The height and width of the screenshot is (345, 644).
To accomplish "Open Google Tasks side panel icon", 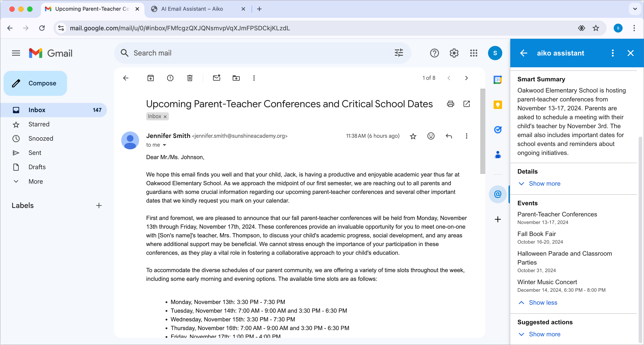I will tap(498, 129).
